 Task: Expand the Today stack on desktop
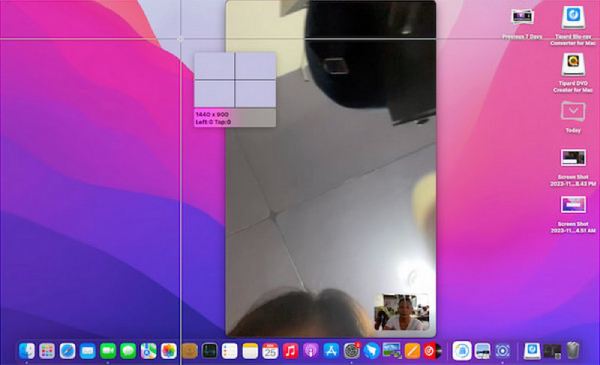[x=573, y=117]
